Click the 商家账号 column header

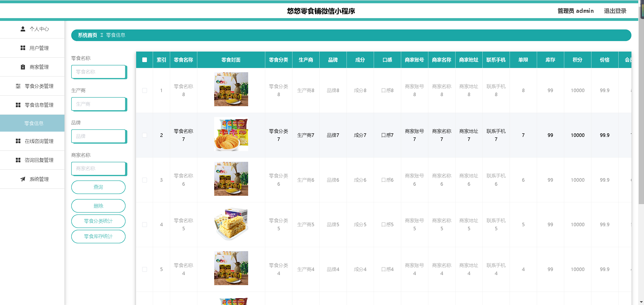(x=414, y=60)
